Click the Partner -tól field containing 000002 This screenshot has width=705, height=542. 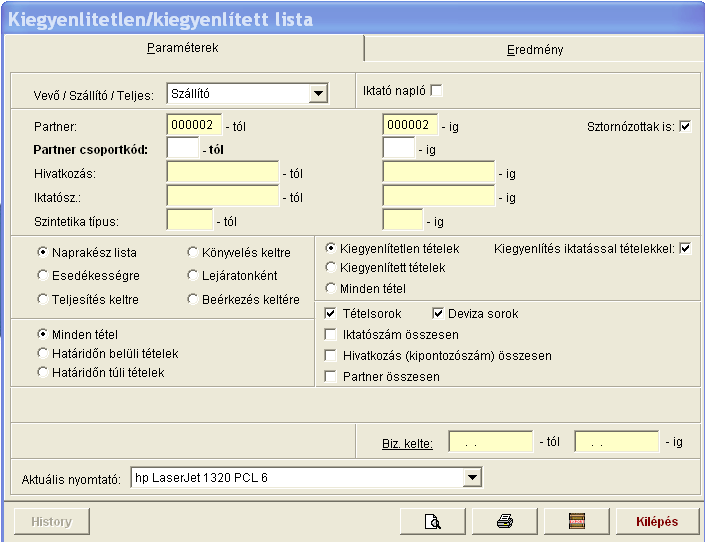pos(194,125)
